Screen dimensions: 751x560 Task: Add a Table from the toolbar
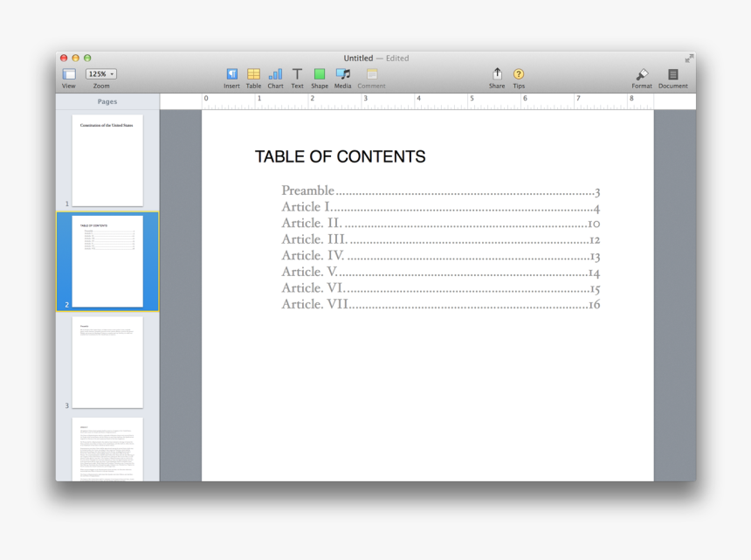(253, 73)
